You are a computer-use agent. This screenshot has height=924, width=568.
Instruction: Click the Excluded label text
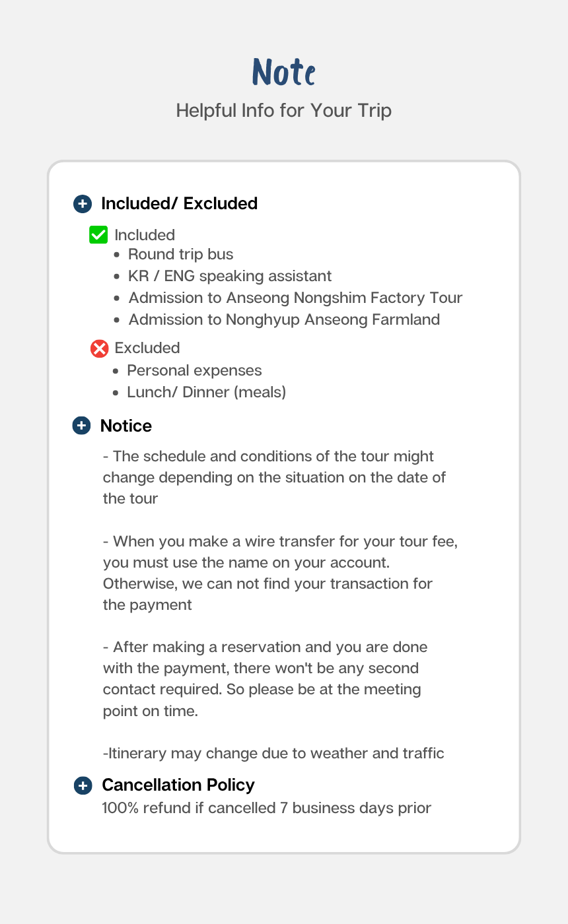tap(147, 348)
